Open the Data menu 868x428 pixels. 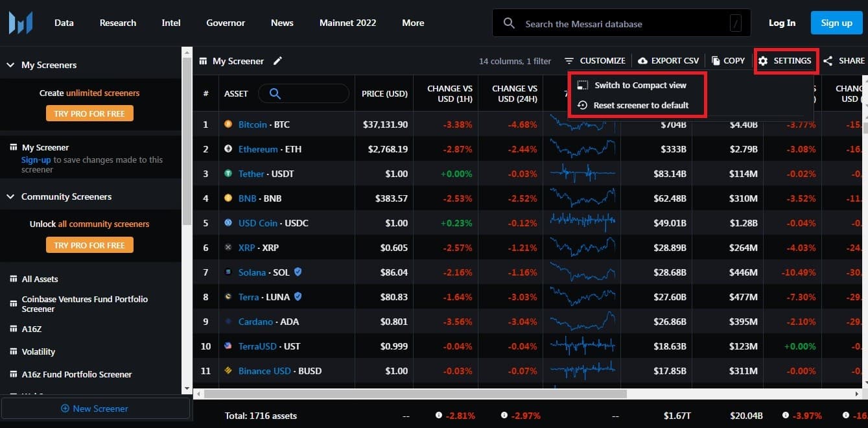tap(64, 23)
